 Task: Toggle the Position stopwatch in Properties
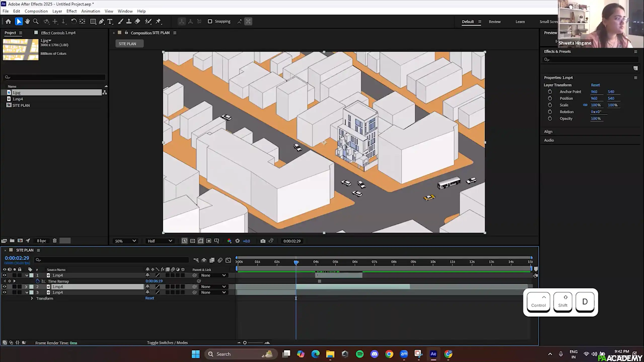[550, 98]
